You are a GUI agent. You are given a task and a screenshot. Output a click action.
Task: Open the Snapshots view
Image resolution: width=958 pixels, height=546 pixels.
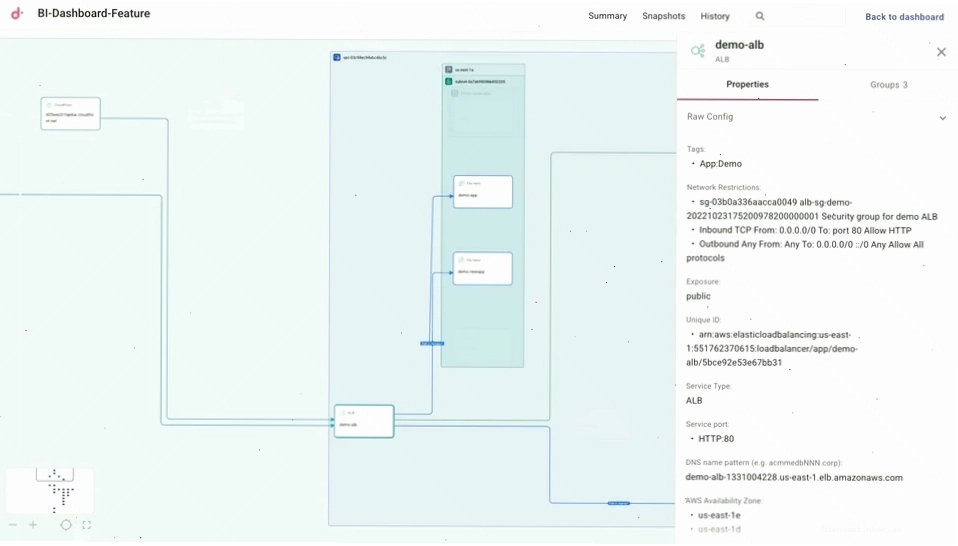point(663,16)
